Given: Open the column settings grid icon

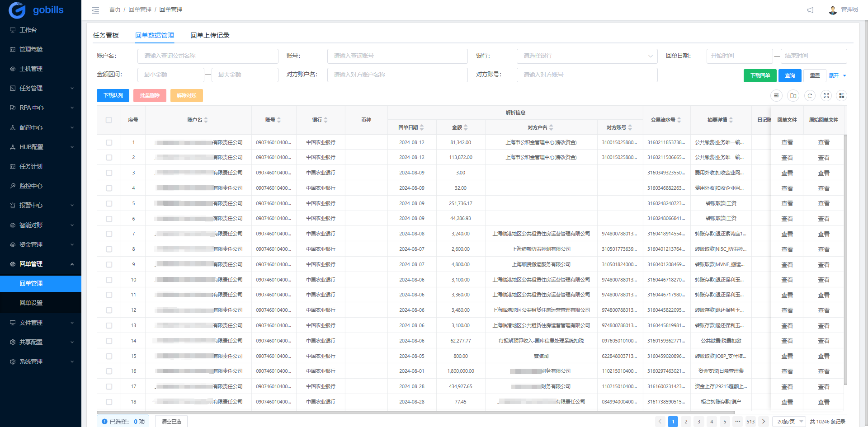Looking at the screenshot, I should tap(841, 96).
